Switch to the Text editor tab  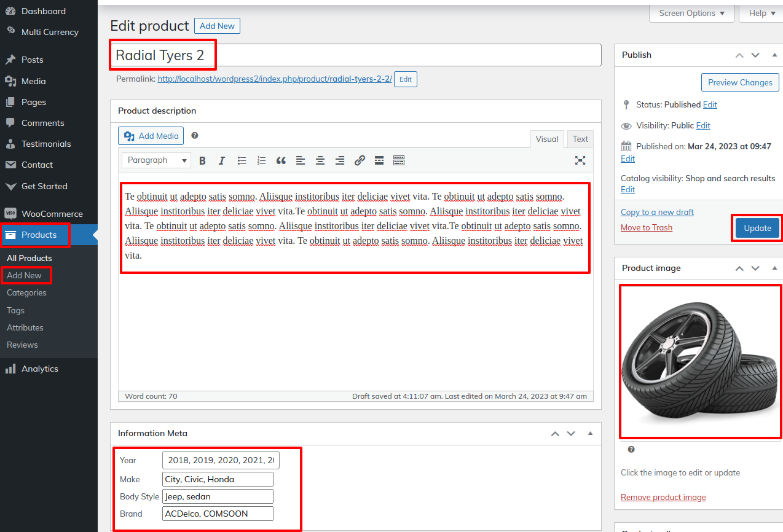580,139
